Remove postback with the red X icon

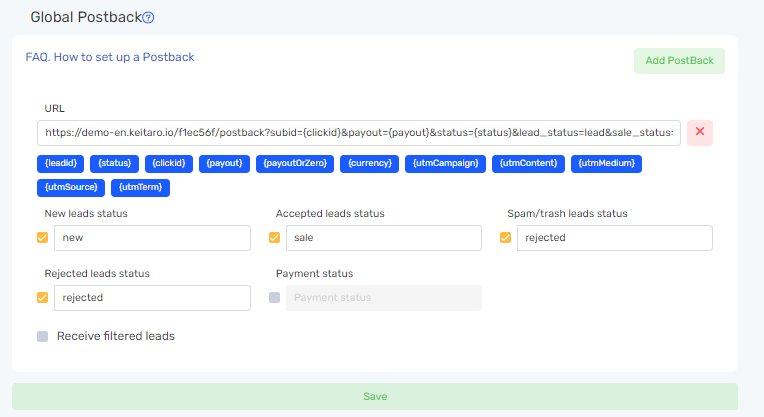(x=700, y=133)
